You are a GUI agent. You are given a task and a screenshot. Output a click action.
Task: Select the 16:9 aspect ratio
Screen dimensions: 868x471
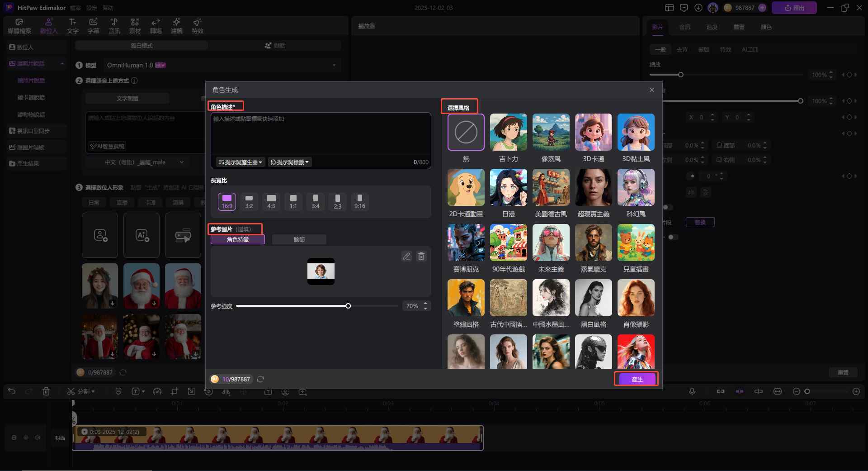point(227,201)
